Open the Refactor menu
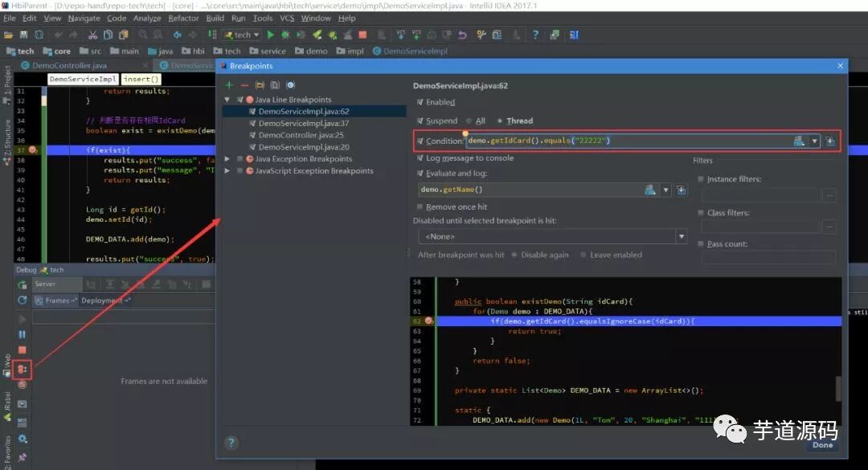Image resolution: width=868 pixels, height=470 pixels. (183, 18)
